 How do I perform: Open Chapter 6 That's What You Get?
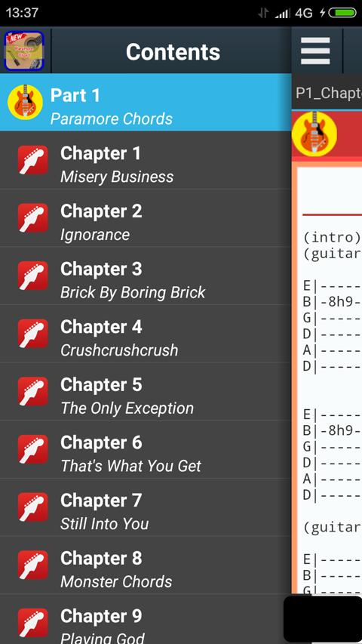click(146, 450)
